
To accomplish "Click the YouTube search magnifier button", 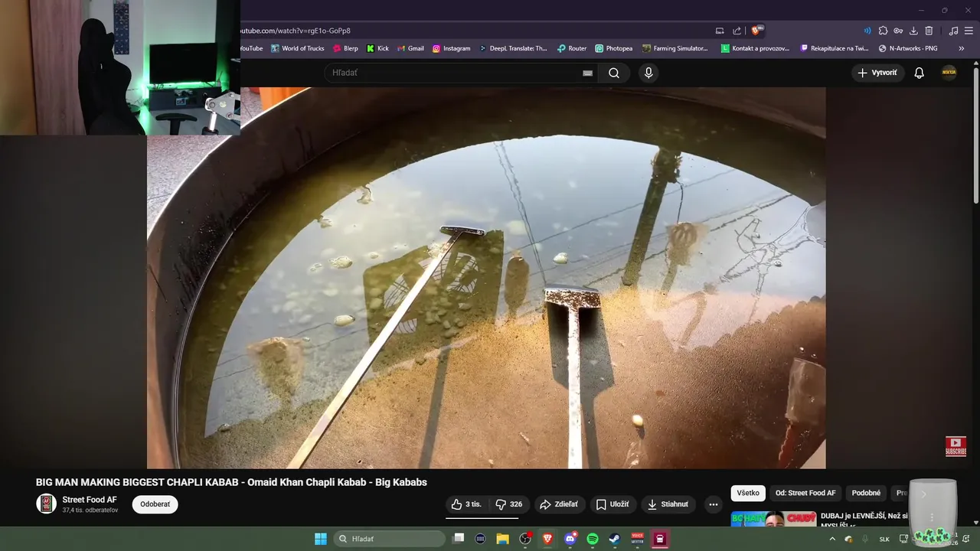I will click(614, 73).
